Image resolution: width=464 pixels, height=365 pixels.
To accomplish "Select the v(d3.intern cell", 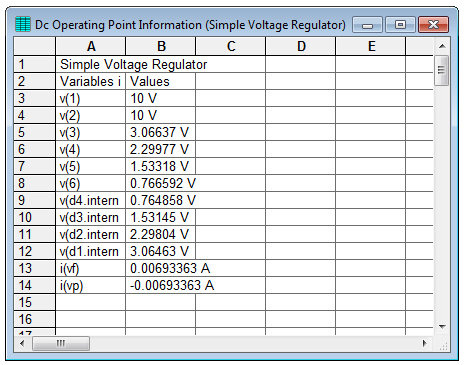I will [x=91, y=217].
